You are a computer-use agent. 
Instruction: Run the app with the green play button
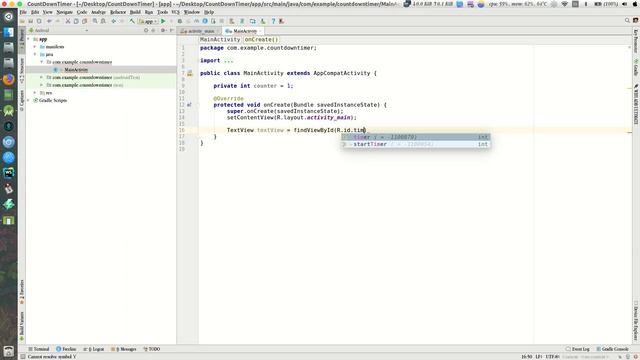pos(163,21)
